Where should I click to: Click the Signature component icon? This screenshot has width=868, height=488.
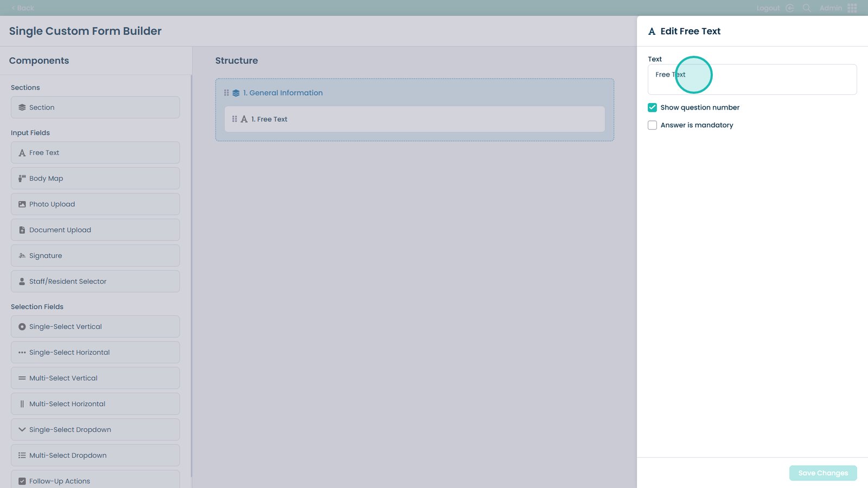[x=22, y=256]
